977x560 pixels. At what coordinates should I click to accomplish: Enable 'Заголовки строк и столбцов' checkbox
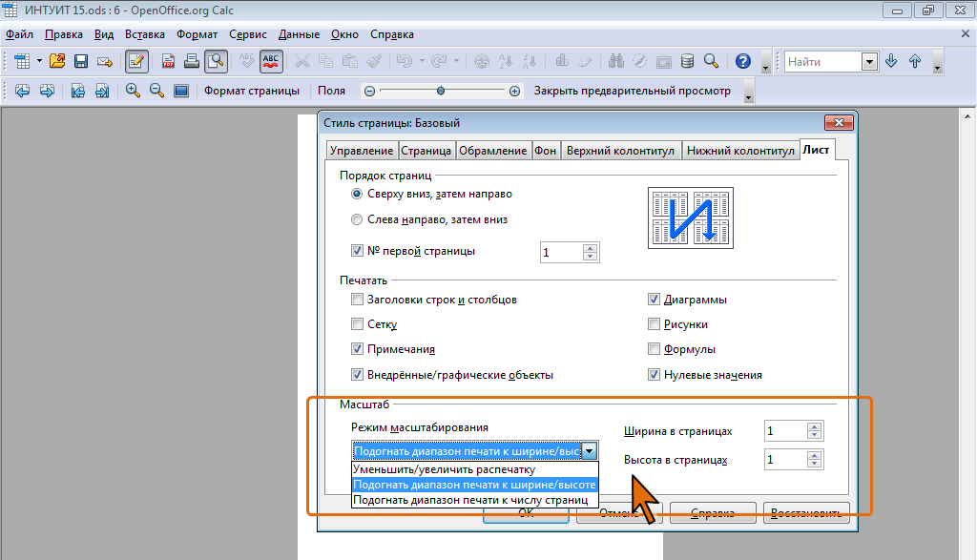coord(357,299)
